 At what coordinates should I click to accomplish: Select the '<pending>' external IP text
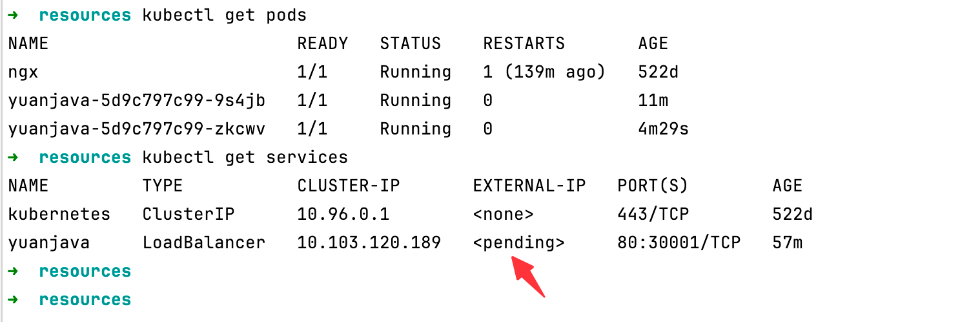(x=519, y=243)
